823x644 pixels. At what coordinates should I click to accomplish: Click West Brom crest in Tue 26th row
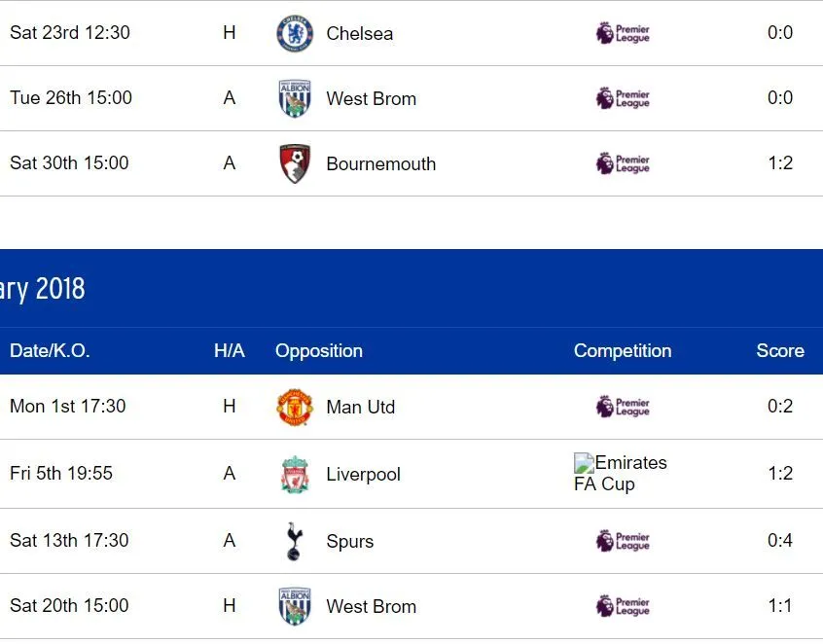(x=295, y=98)
